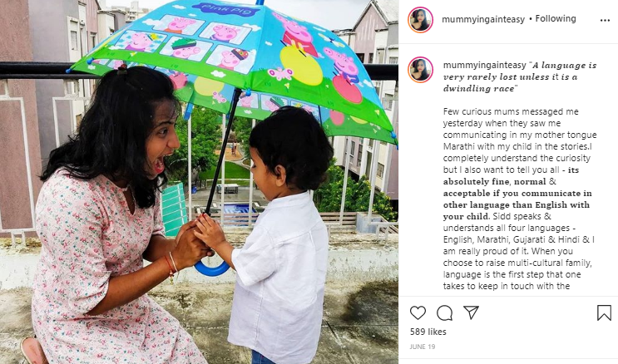Open more options three-dot menu
Viewport: 618px width, 364px height.
(605, 21)
